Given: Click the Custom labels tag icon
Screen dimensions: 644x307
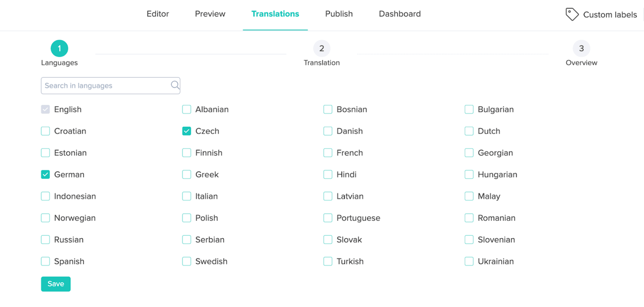Looking at the screenshot, I should (572, 14).
